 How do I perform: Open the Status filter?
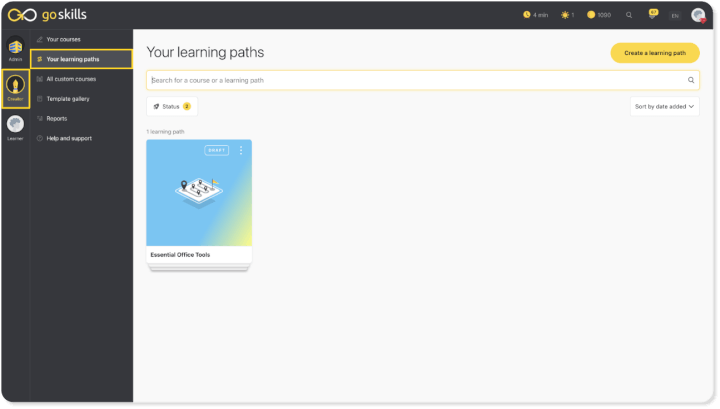pyautogui.click(x=172, y=106)
